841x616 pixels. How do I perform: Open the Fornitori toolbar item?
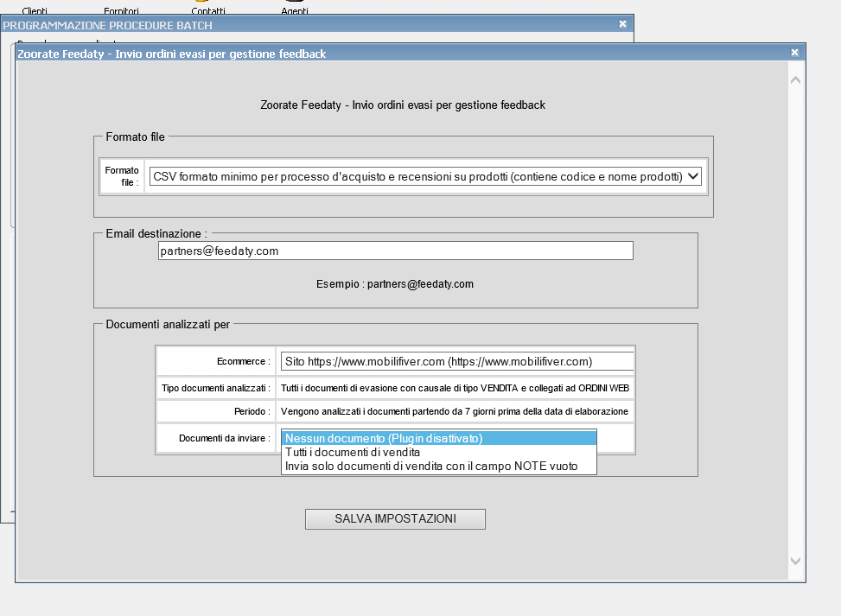click(x=121, y=10)
